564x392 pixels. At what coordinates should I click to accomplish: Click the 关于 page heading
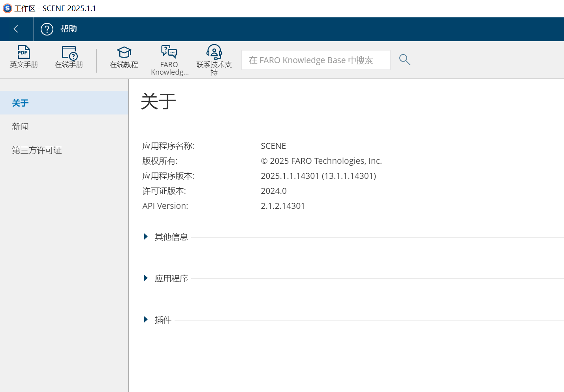[158, 102]
